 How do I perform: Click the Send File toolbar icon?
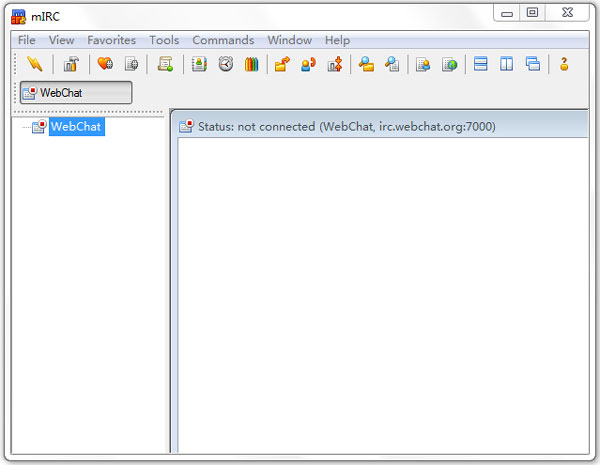pyautogui.click(x=282, y=65)
